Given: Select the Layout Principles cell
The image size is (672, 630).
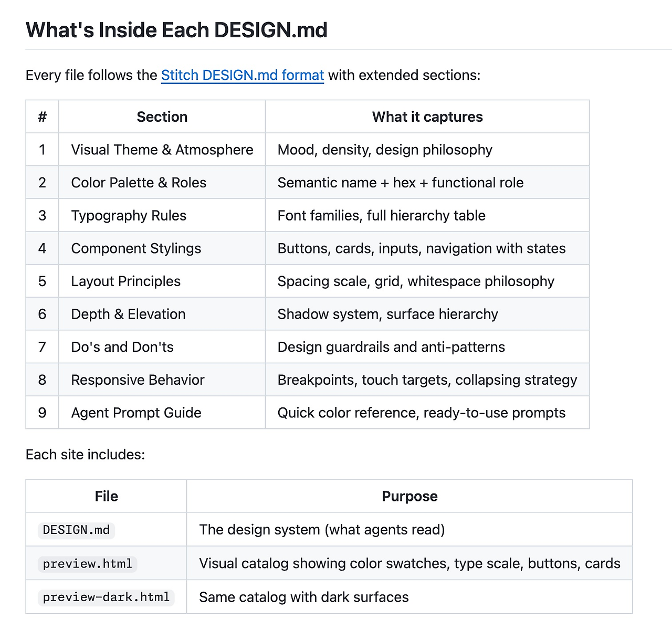Looking at the screenshot, I should click(162, 281).
